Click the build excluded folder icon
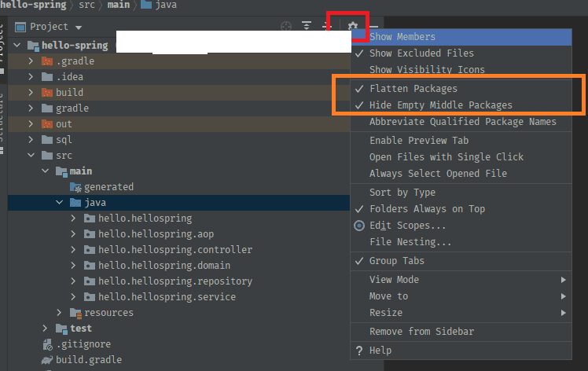 tap(47, 93)
